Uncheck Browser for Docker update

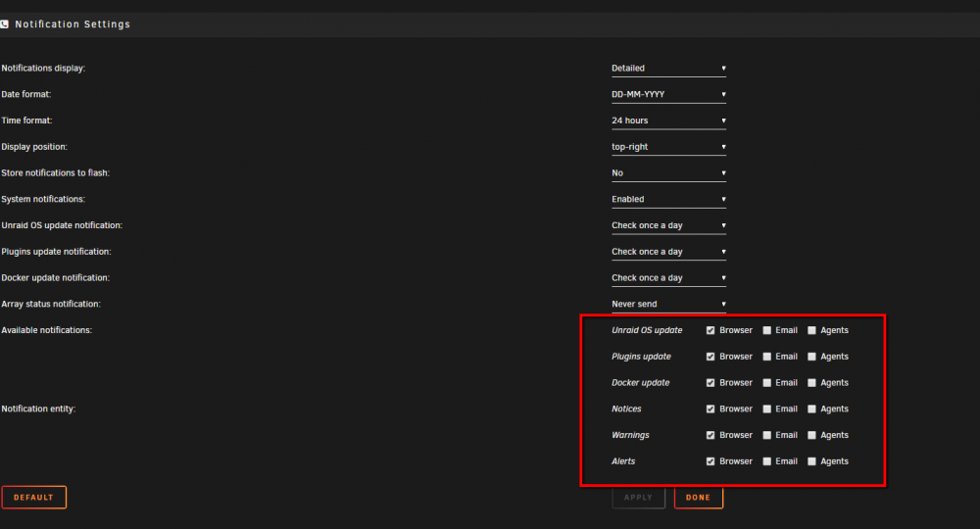tap(710, 383)
